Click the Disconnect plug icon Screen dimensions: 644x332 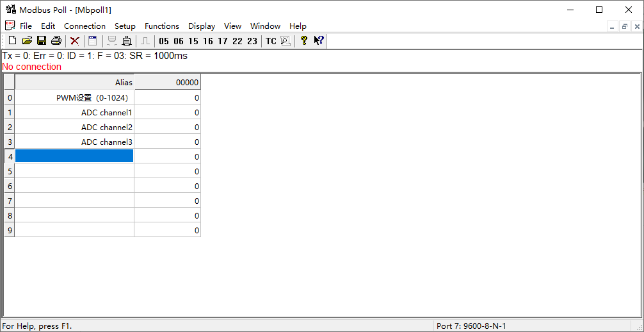click(127, 41)
